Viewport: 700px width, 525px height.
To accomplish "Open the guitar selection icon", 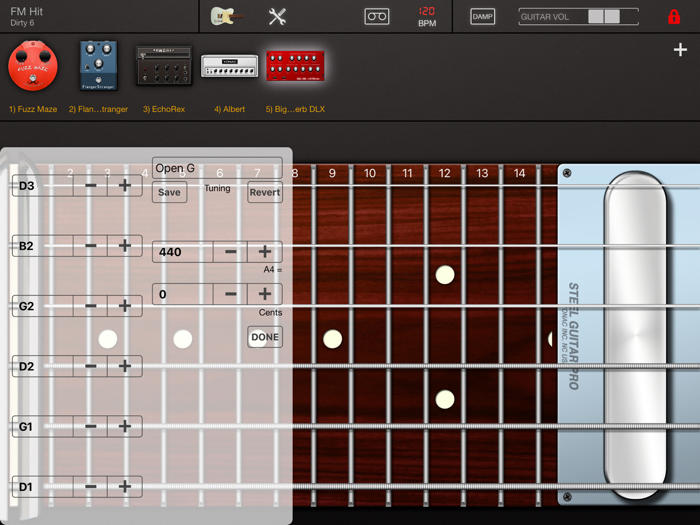I will [226, 17].
